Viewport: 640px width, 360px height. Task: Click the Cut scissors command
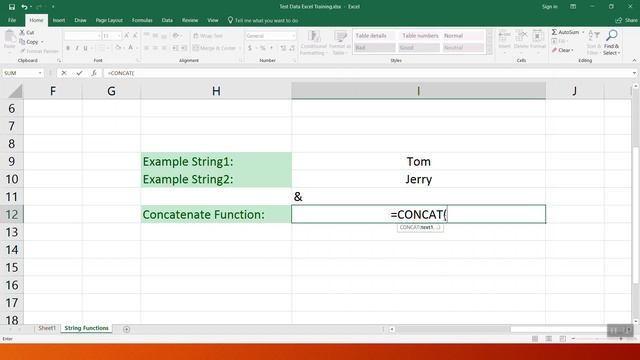(27, 32)
